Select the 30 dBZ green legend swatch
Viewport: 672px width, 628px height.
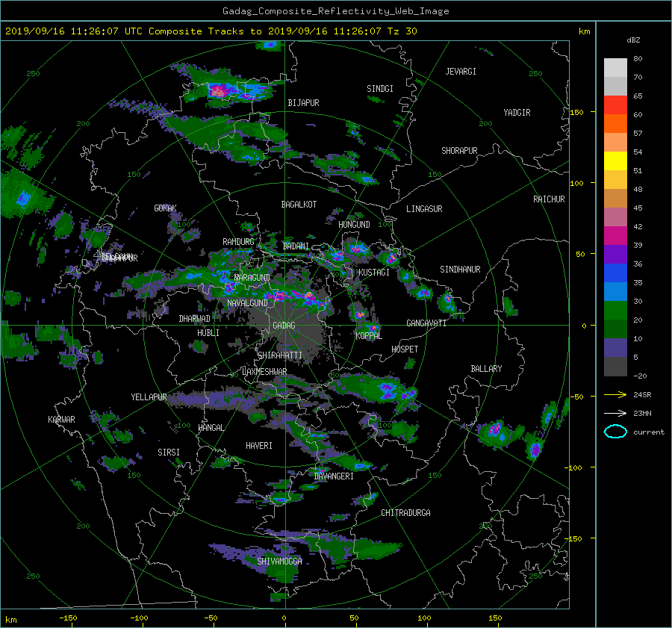pos(615,311)
